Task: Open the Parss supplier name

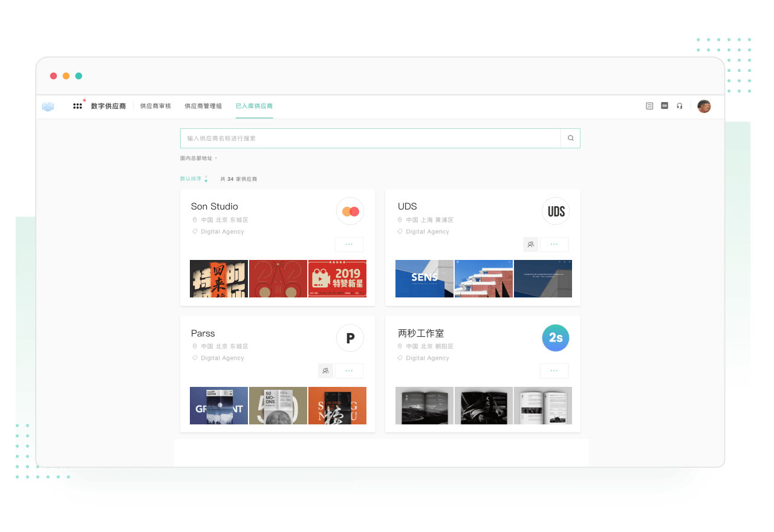Action: click(x=203, y=333)
